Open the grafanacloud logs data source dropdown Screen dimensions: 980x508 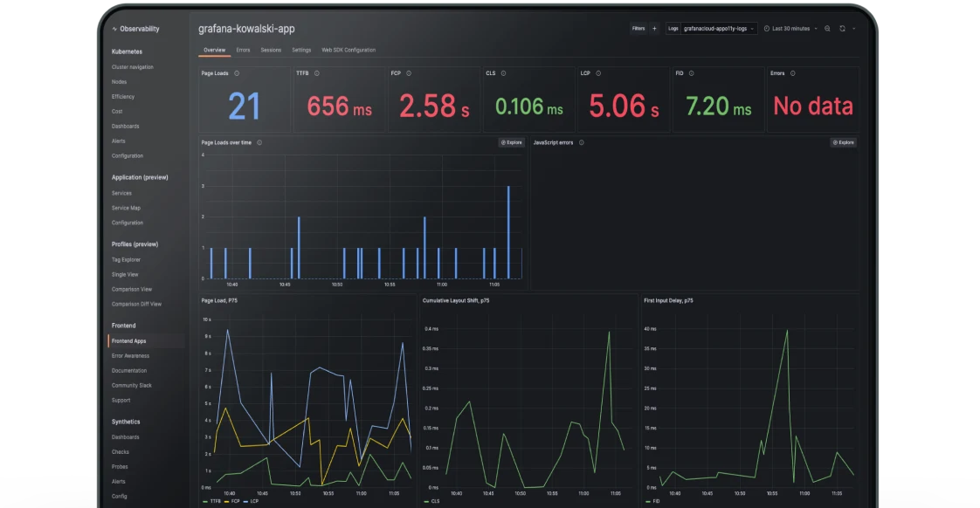[719, 29]
